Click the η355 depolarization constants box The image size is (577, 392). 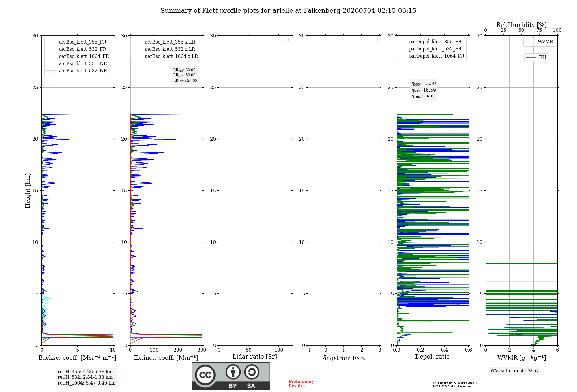(x=424, y=90)
